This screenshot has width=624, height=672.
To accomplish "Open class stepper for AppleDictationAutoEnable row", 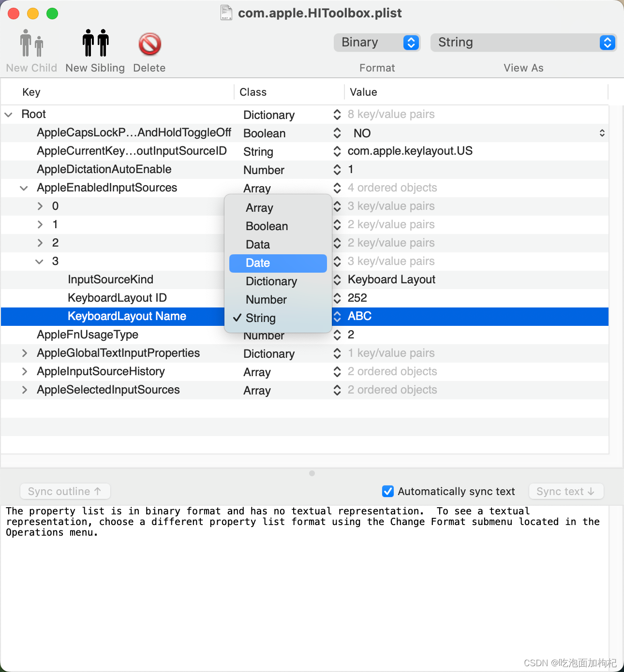I will [x=337, y=170].
